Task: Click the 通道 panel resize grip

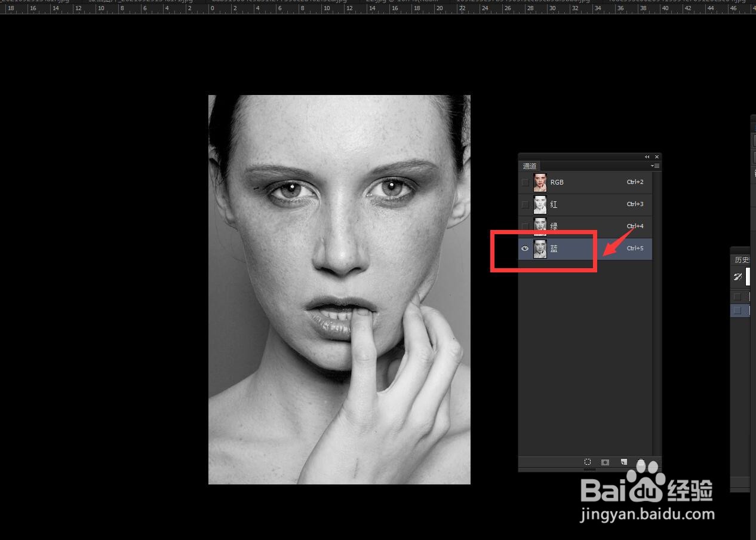Action: point(589,470)
